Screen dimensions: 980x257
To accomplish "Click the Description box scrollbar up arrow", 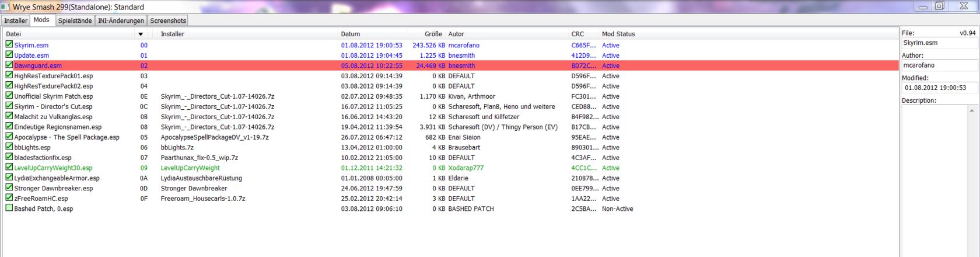I will point(972,110).
